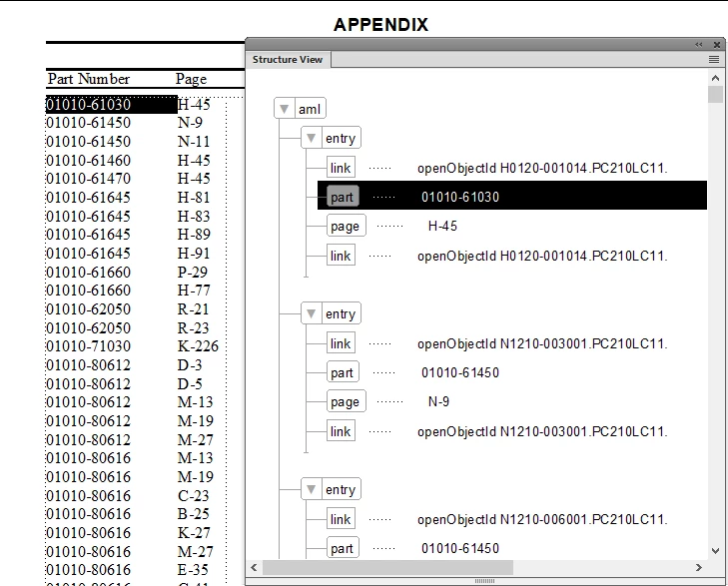The height and width of the screenshot is (586, 728).
Task: Click page B-25 in the document
Action: [x=193, y=514]
